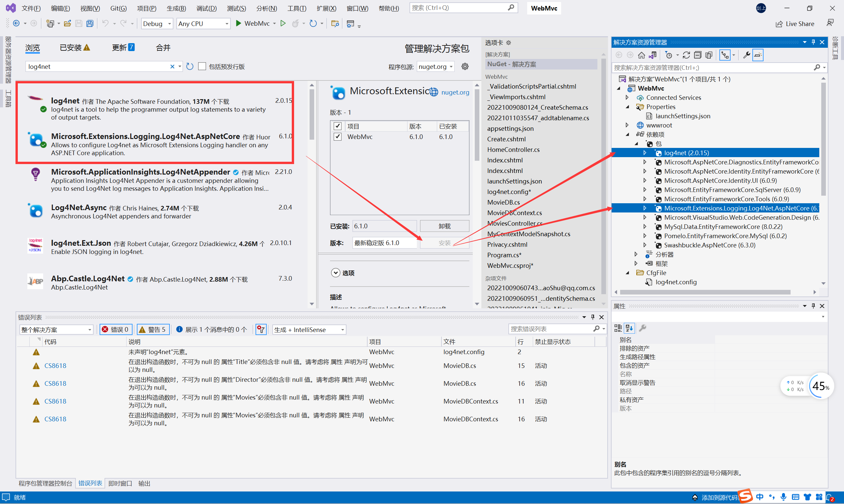Image resolution: width=844 pixels, height=504 pixels.
Task: Click the Live Share icon
Action: 779,24
